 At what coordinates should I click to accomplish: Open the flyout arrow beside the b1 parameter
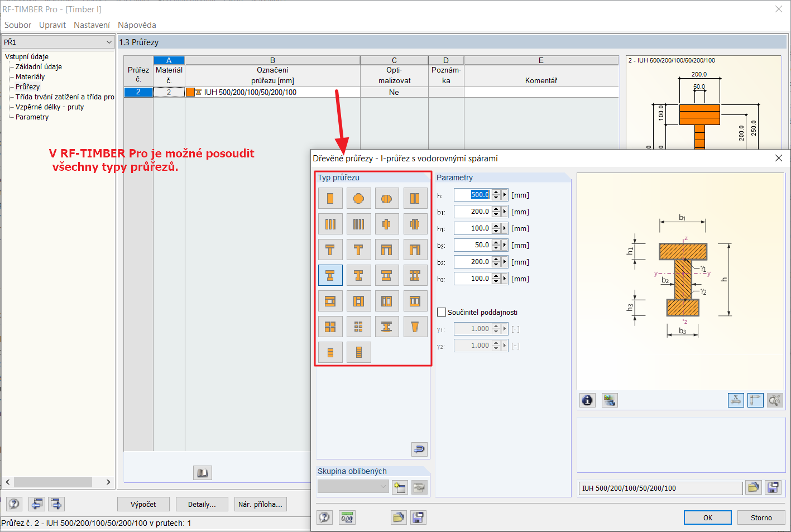coord(505,212)
